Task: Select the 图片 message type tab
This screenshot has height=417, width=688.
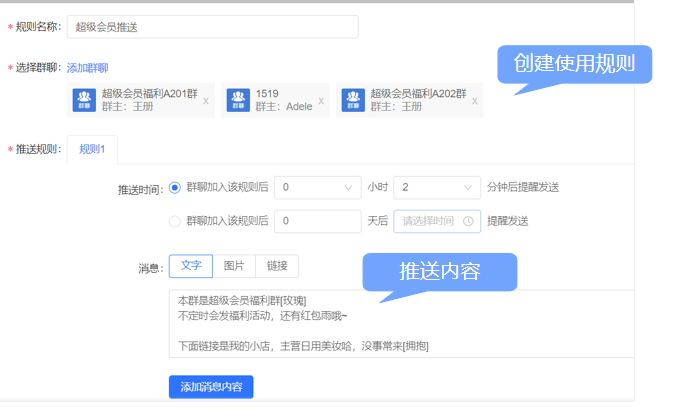Action: [234, 266]
